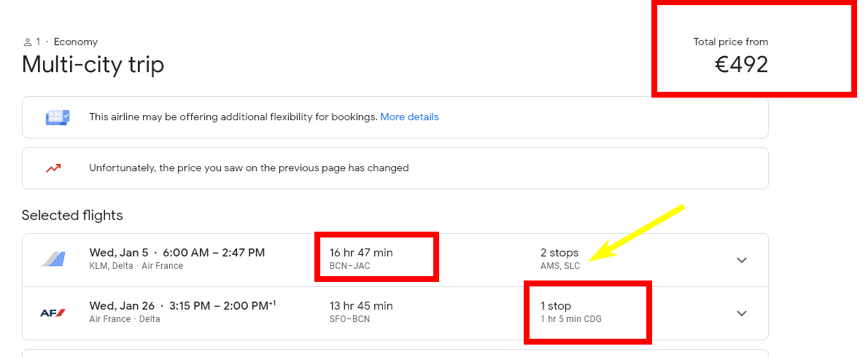Viewport: 868px width, 357px height.
Task: Click the Multi-city trip heading
Action: (93, 65)
